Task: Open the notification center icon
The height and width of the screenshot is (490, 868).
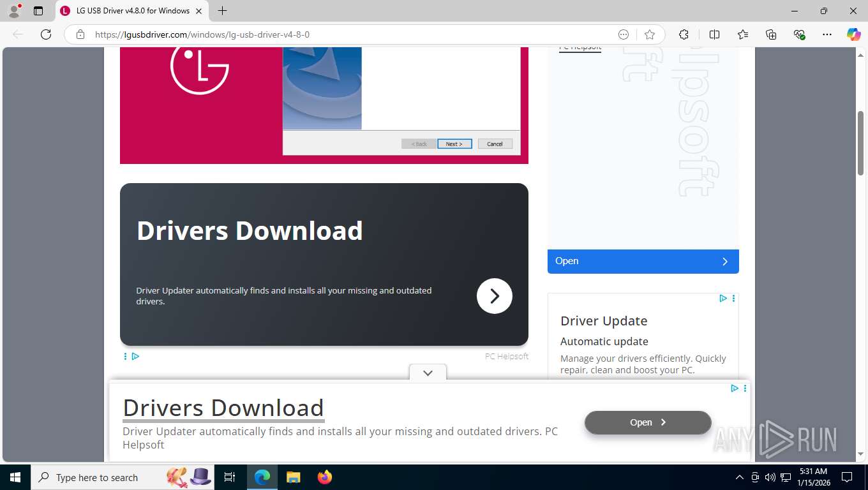Action: [847, 477]
